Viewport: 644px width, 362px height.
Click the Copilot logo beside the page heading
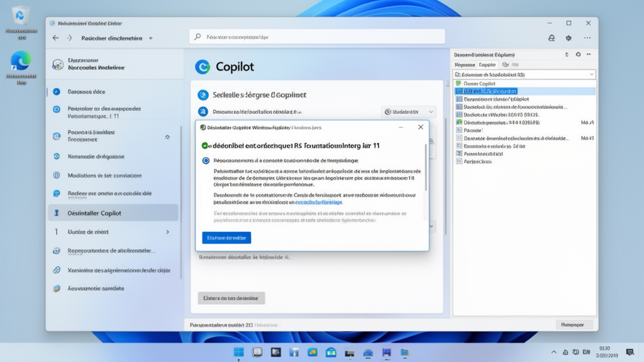pos(203,67)
